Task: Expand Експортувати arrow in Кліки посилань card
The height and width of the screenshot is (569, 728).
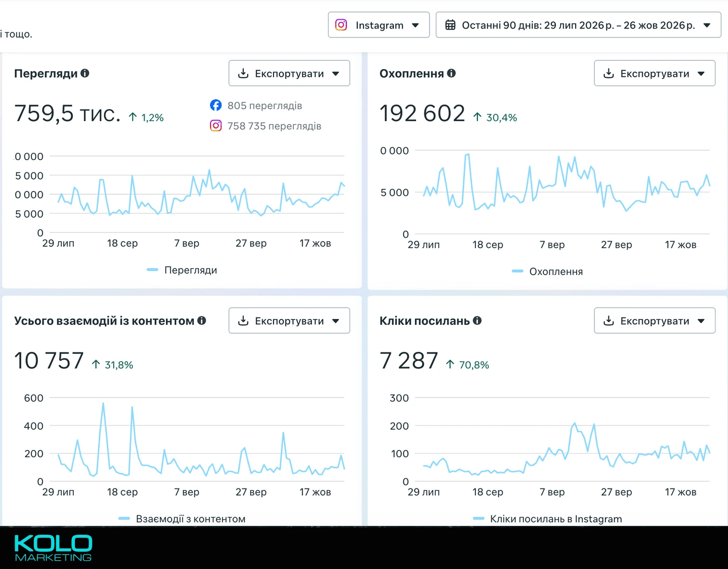Action: point(701,321)
